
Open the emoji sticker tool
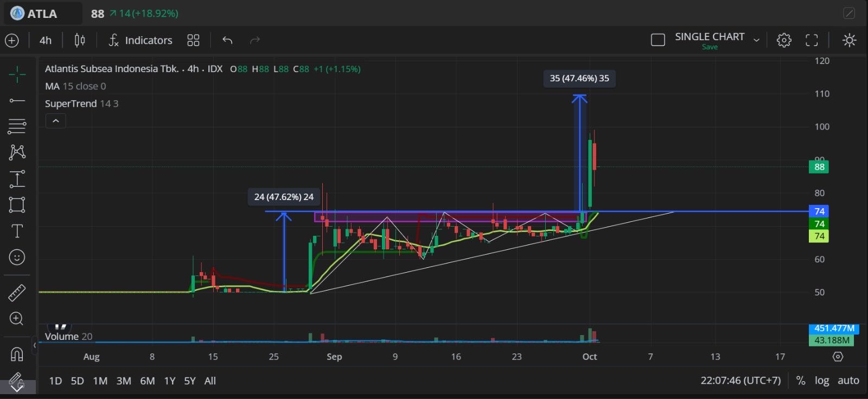pos(17,258)
